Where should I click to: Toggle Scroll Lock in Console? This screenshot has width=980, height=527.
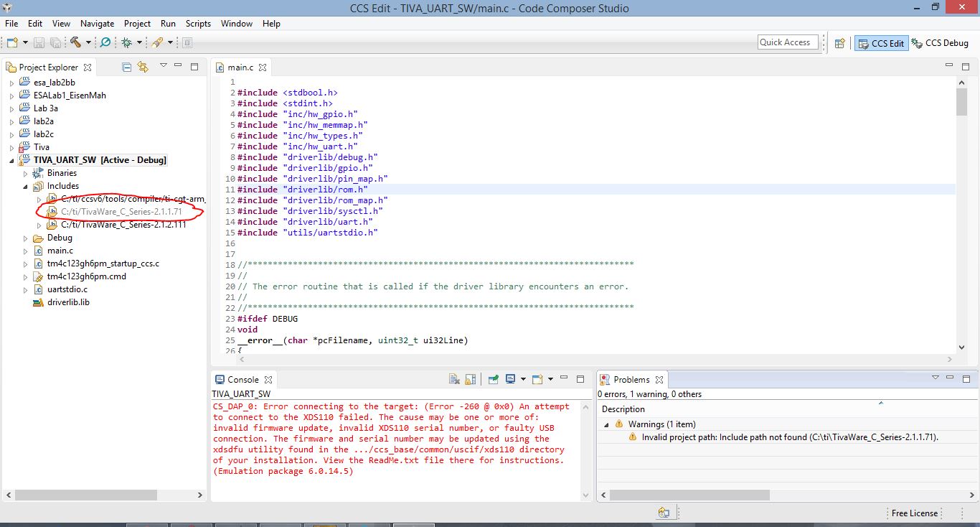click(x=470, y=379)
